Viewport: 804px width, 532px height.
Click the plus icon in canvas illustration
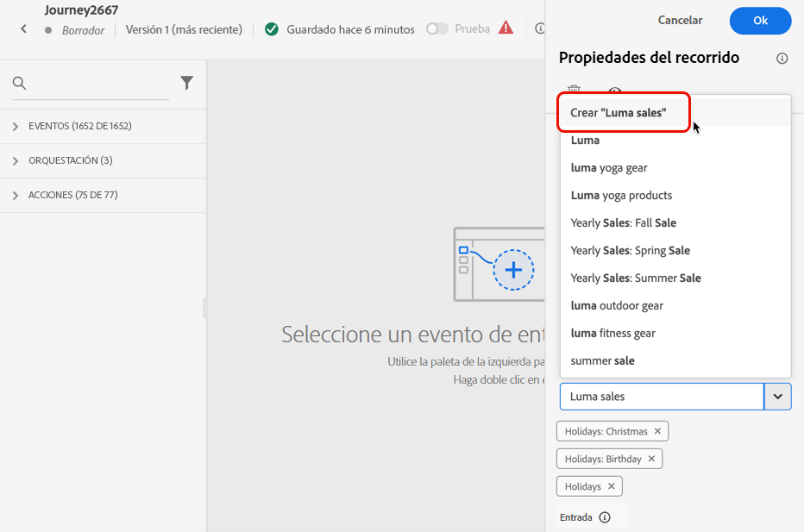513,270
